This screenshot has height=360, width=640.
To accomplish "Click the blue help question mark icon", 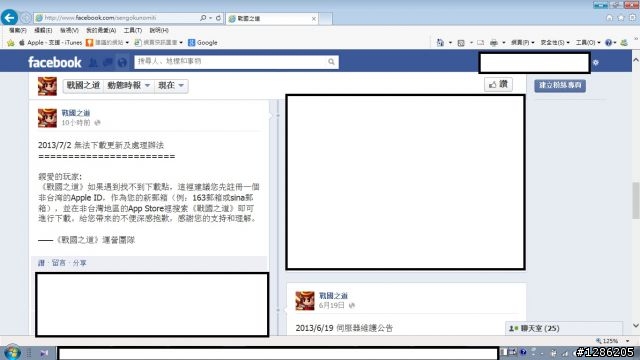I will (609, 42).
